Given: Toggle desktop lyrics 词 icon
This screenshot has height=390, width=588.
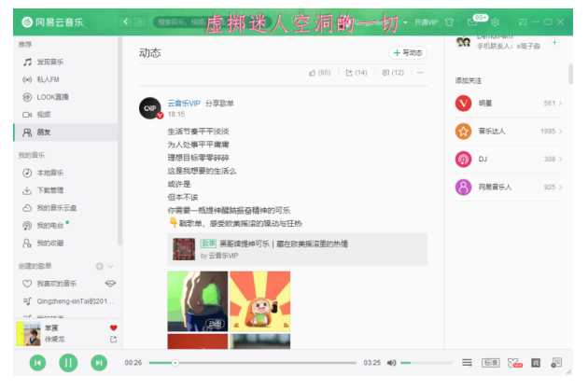Looking at the screenshot, I should pyautogui.click(x=536, y=363).
